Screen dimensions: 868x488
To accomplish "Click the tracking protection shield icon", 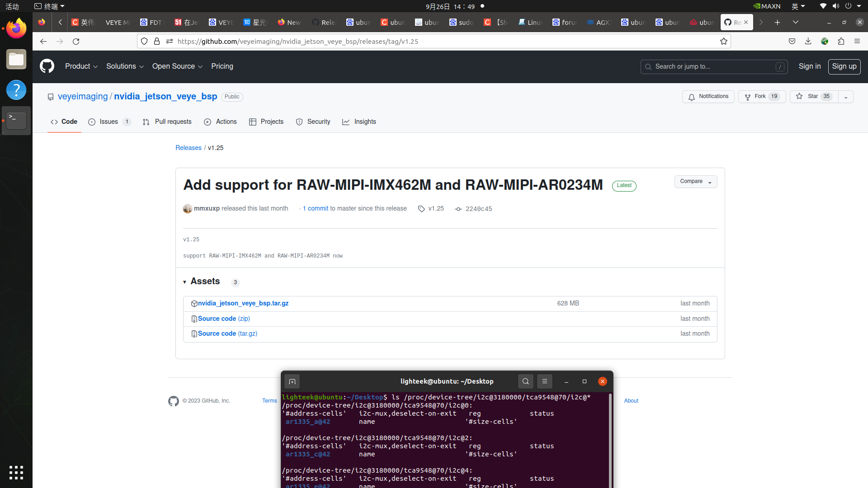I will 144,41.
